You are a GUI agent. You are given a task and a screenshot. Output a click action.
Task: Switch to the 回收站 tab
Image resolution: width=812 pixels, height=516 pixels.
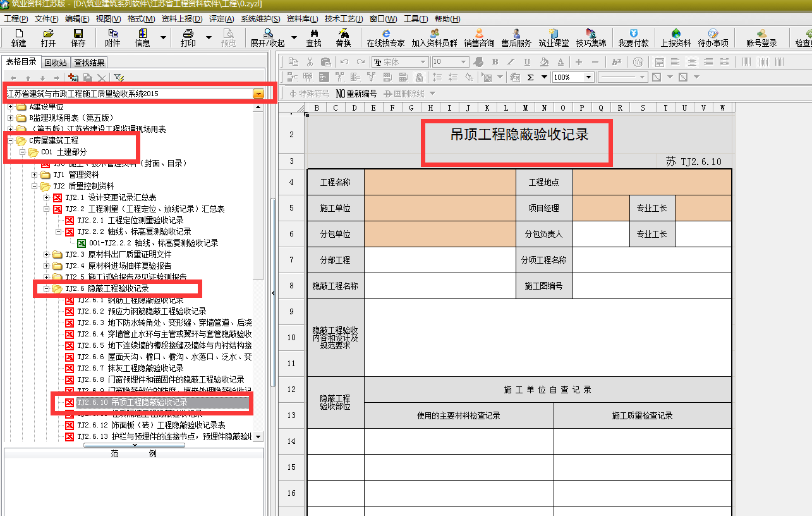click(x=56, y=62)
